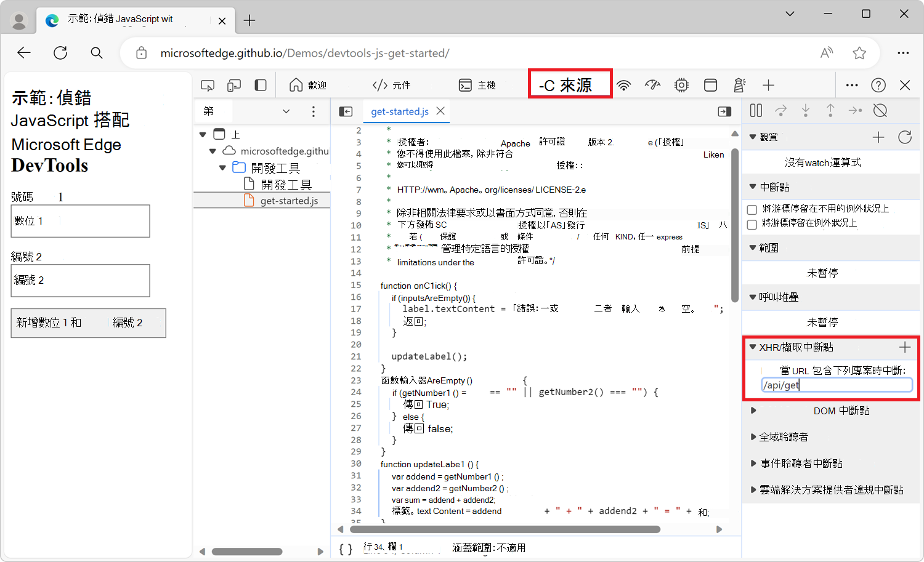This screenshot has width=924, height=562.
Task: Click the step into down-arrow icon
Action: click(806, 110)
